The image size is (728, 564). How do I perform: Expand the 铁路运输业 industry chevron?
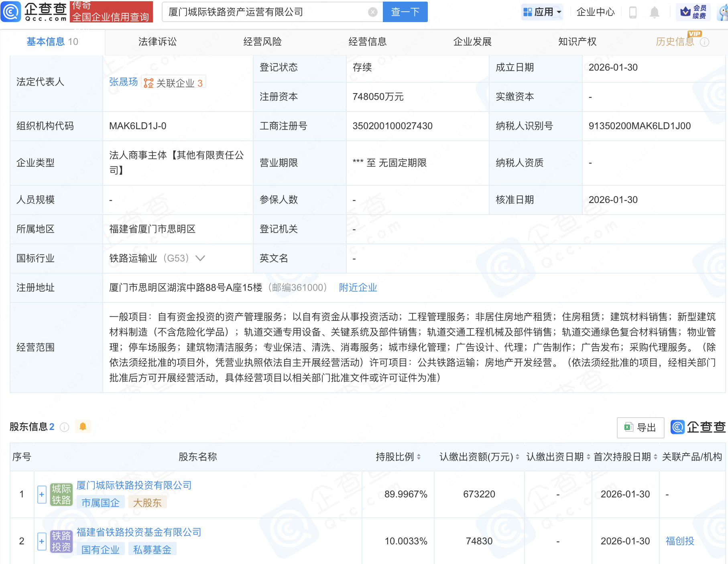(x=200, y=258)
